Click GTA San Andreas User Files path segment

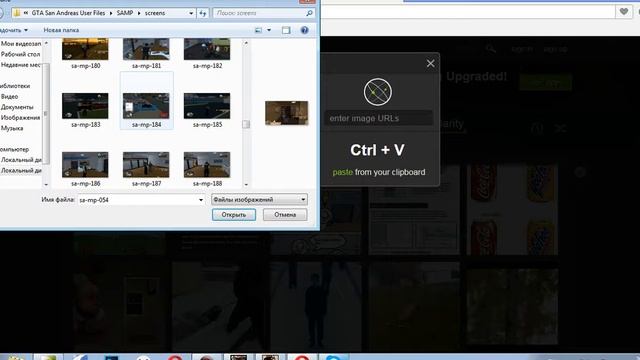(68, 13)
